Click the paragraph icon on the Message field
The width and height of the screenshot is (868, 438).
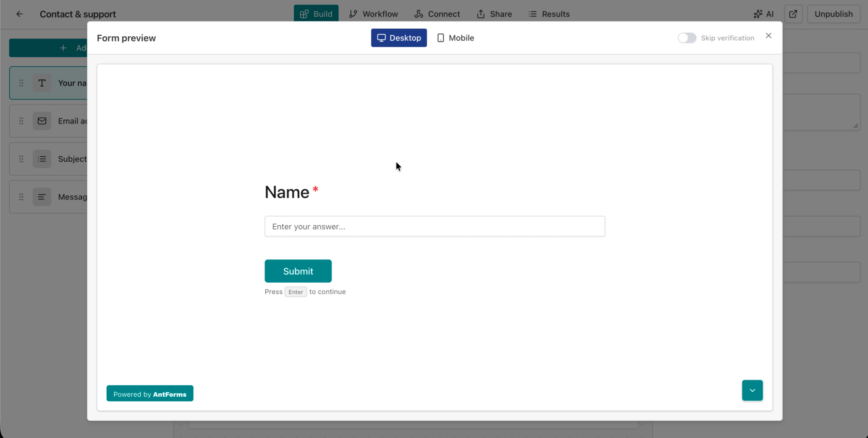click(x=42, y=197)
